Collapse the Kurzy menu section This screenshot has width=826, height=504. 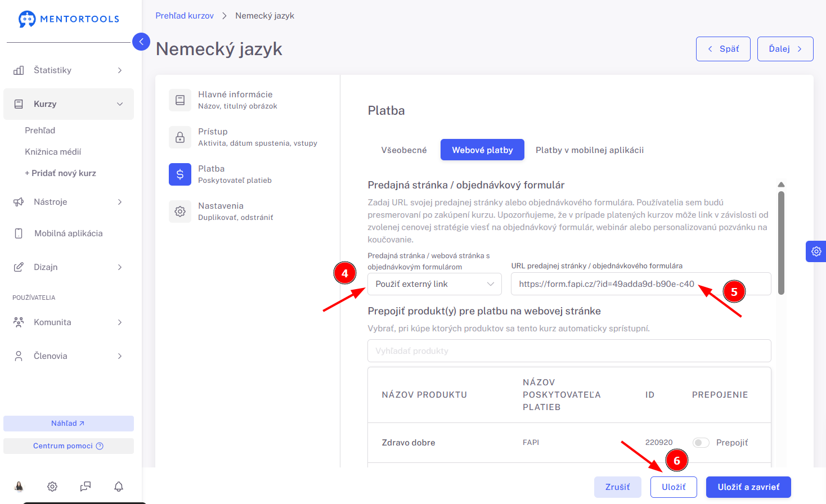pyautogui.click(x=69, y=104)
